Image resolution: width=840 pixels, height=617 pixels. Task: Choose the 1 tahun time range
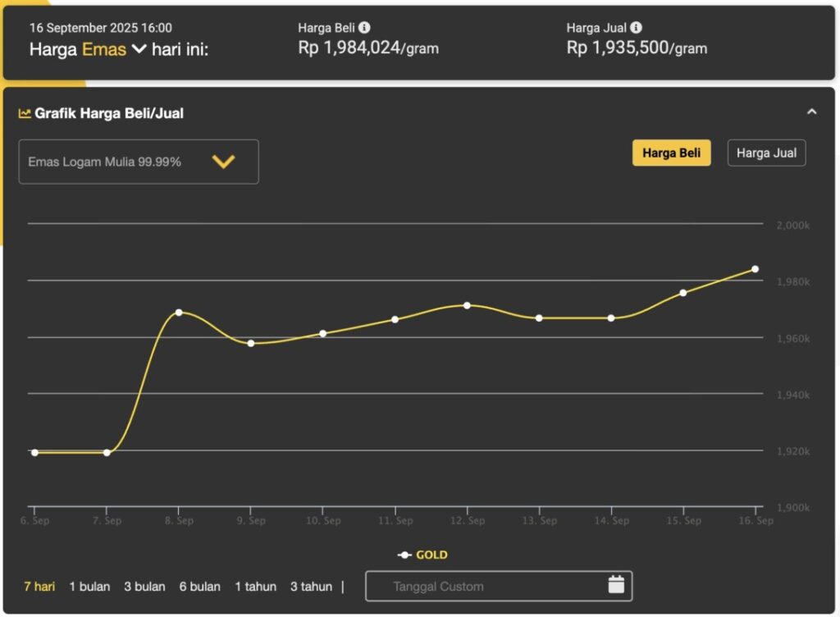click(x=255, y=587)
